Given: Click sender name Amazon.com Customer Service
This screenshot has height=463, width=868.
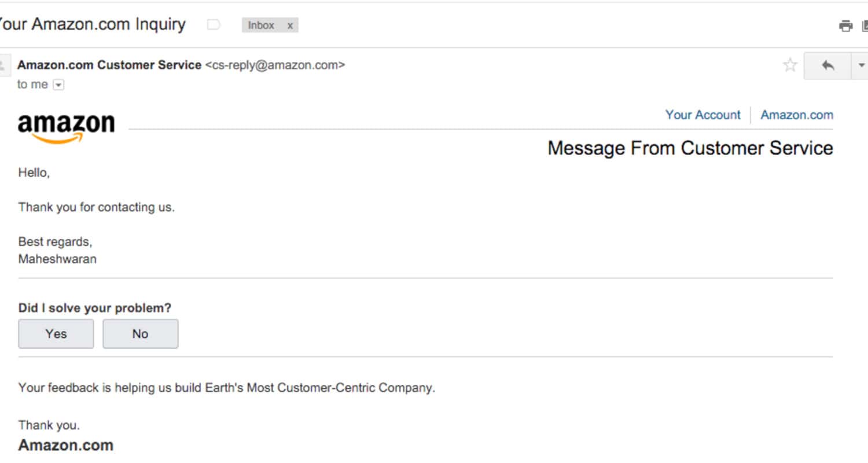Looking at the screenshot, I should pos(109,65).
